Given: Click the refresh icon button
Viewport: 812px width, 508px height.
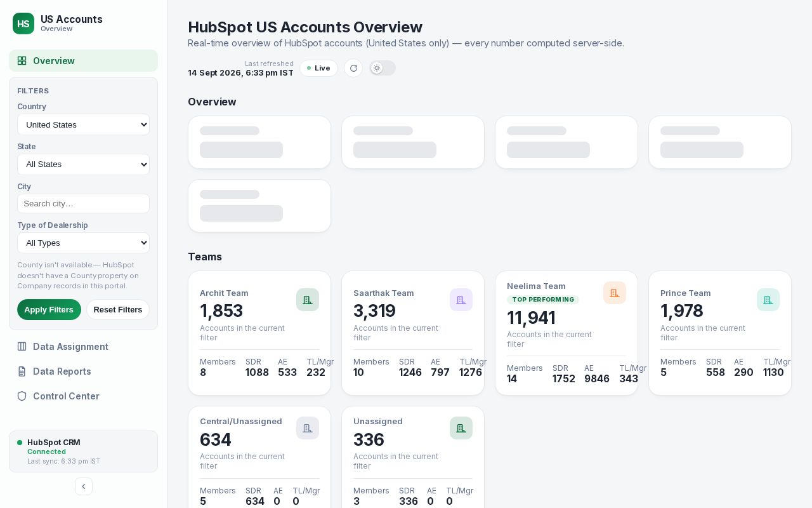Looking at the screenshot, I should 353,68.
